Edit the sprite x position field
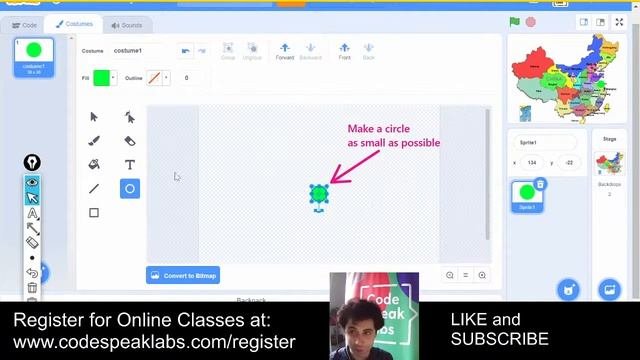 532,162
